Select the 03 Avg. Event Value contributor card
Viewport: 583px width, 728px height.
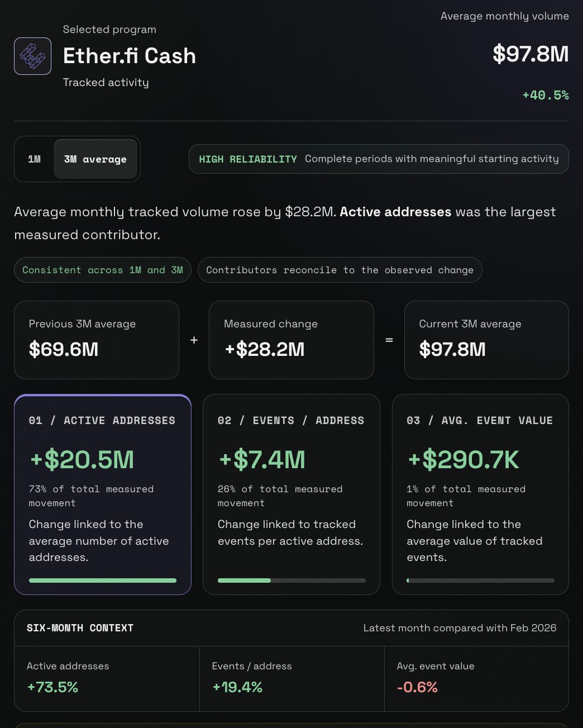pos(480,494)
